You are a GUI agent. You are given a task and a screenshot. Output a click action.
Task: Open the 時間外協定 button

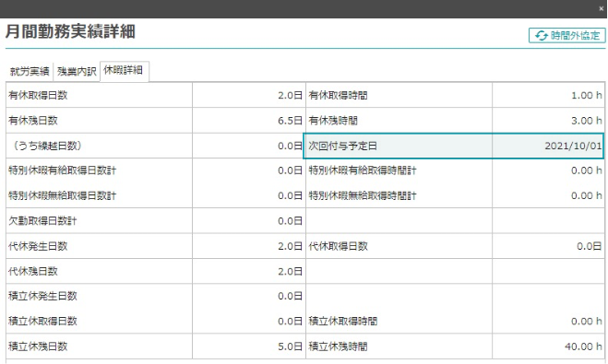click(566, 36)
